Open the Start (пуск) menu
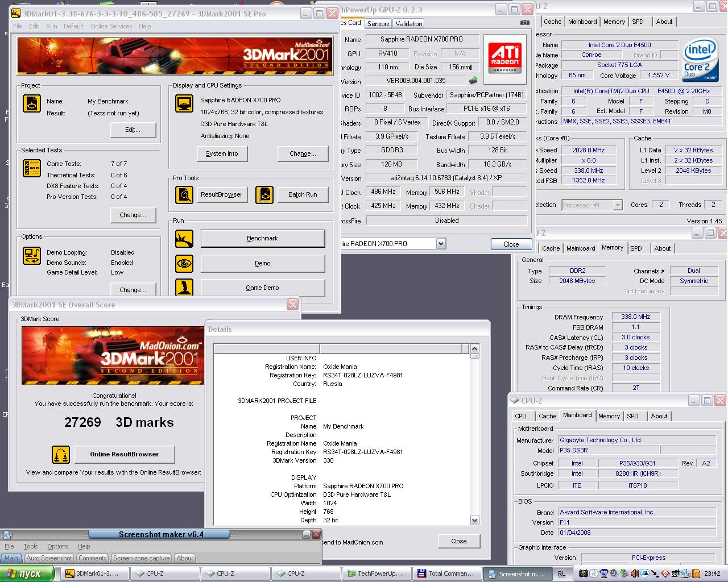The width and height of the screenshot is (728, 582). [x=27, y=573]
